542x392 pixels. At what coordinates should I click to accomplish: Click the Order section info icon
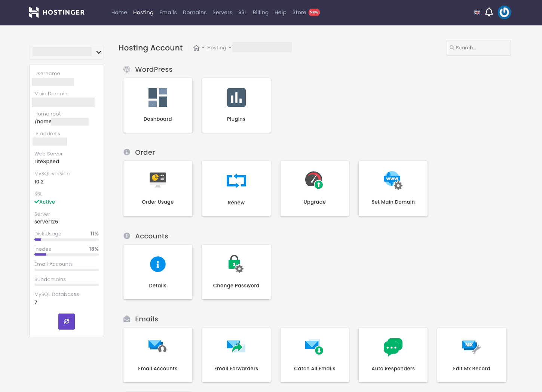[127, 152]
